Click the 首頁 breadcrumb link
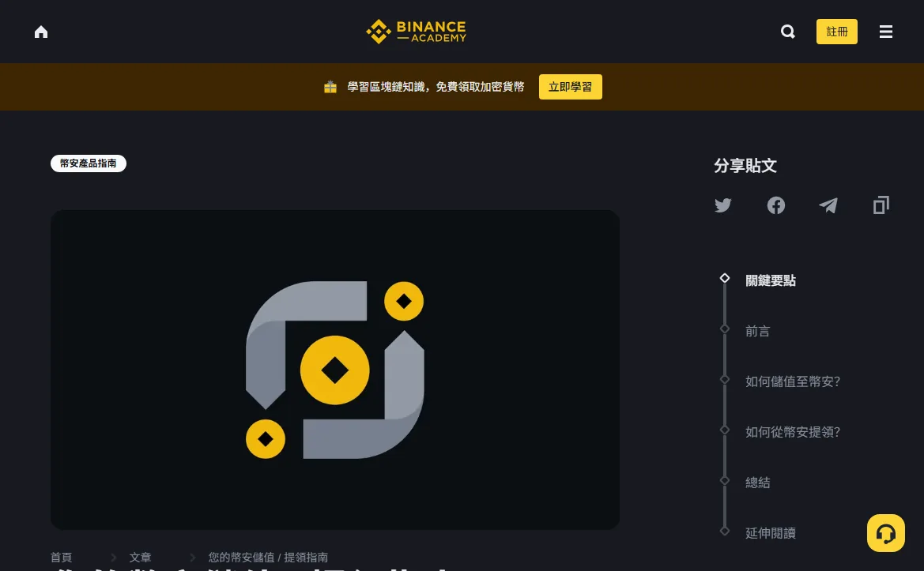This screenshot has width=924, height=571. (x=62, y=558)
